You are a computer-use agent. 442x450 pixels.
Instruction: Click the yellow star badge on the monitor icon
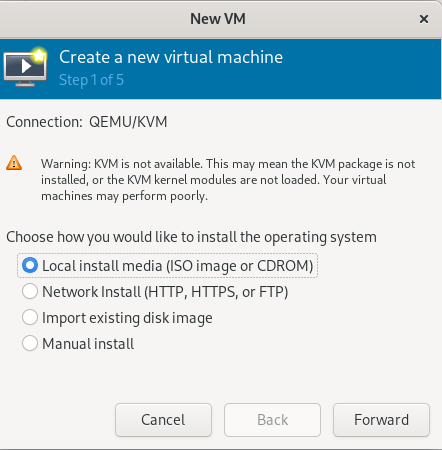[39, 55]
